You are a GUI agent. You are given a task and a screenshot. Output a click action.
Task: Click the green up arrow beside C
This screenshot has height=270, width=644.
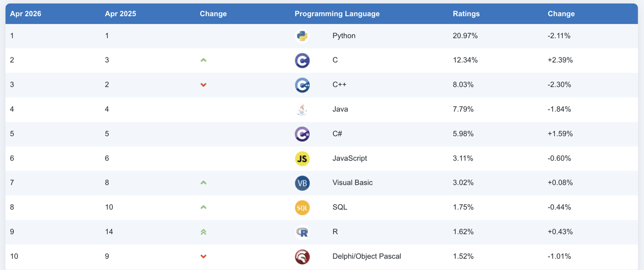point(203,60)
